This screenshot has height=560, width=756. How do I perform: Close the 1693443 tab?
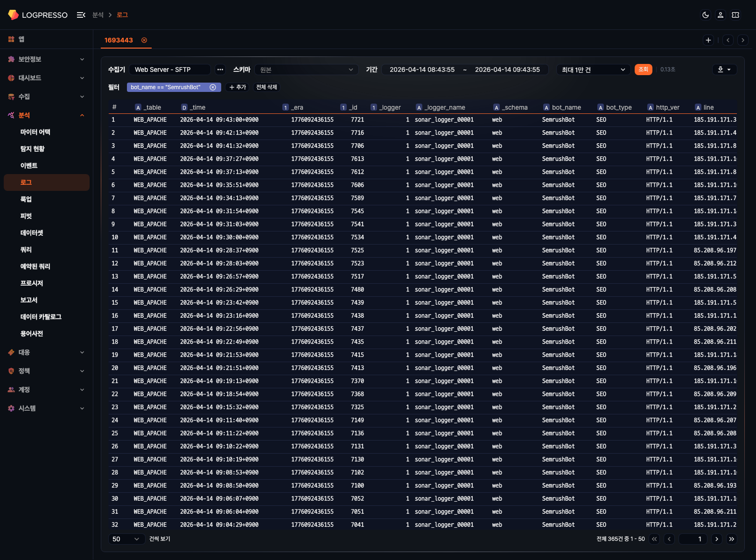click(144, 40)
